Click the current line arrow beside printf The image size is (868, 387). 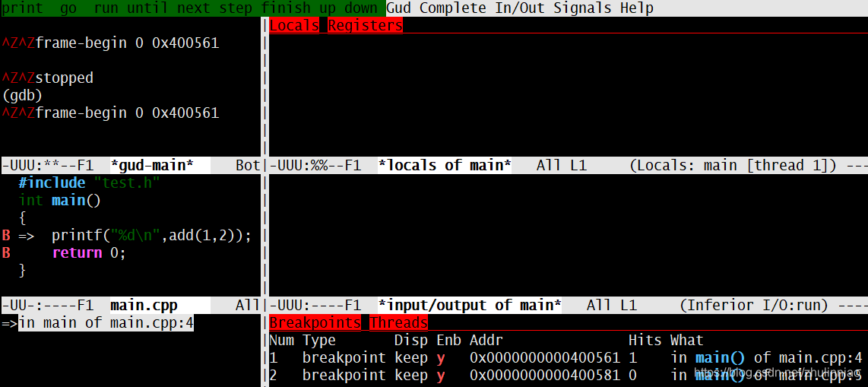[x=27, y=236]
